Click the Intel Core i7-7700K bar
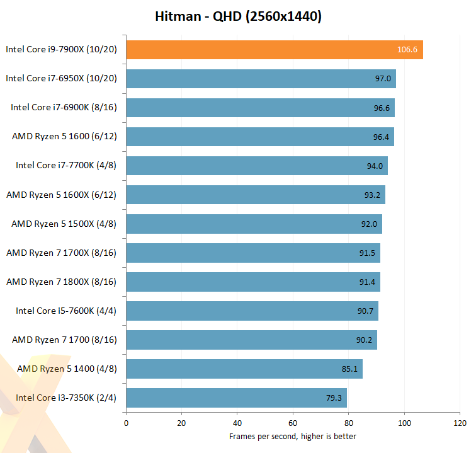The width and height of the screenshot is (476, 453). tap(257, 166)
